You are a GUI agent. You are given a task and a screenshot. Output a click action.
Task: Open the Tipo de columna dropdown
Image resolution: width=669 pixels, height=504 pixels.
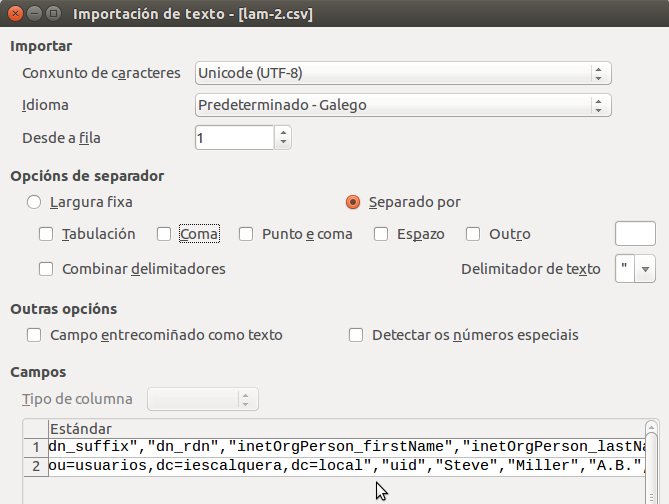[203, 399]
